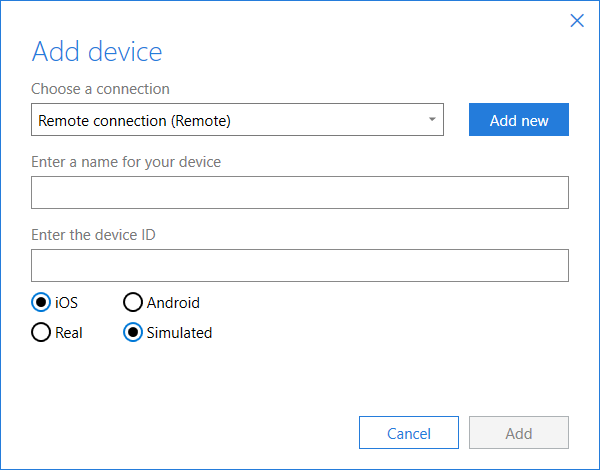
Task: Click the 'Real' option label text
Action: 69,333
